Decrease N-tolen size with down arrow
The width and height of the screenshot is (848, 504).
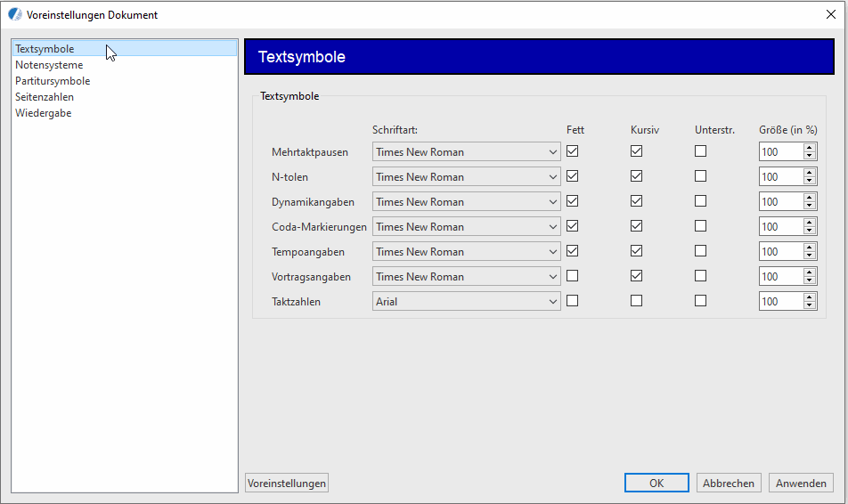pos(809,181)
